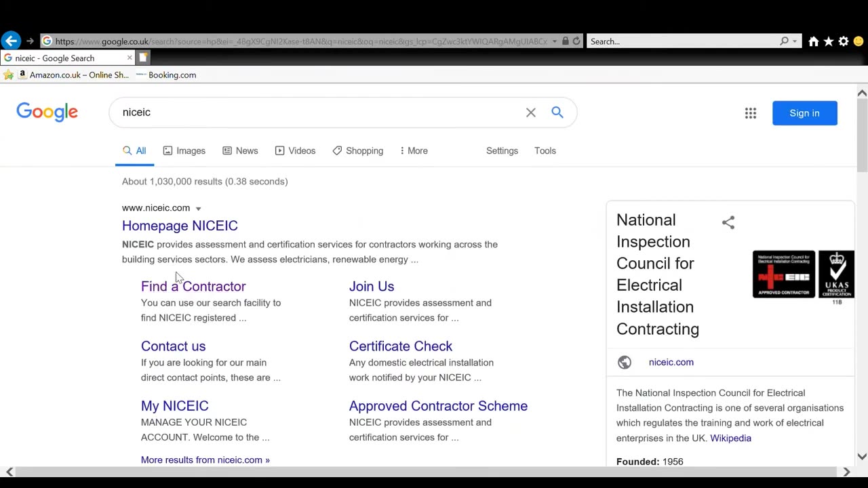Open the Find a Contractor link
868x488 pixels.
(193, 286)
